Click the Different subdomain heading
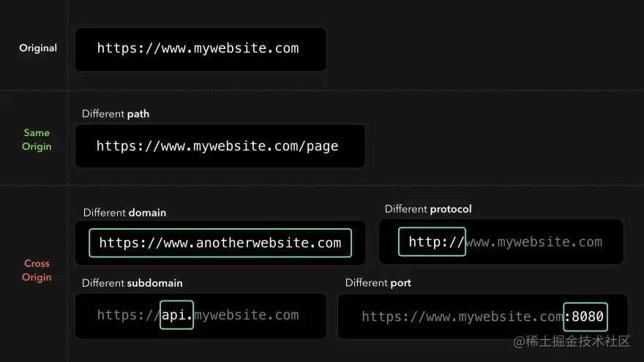The width and height of the screenshot is (644, 362). [132, 283]
